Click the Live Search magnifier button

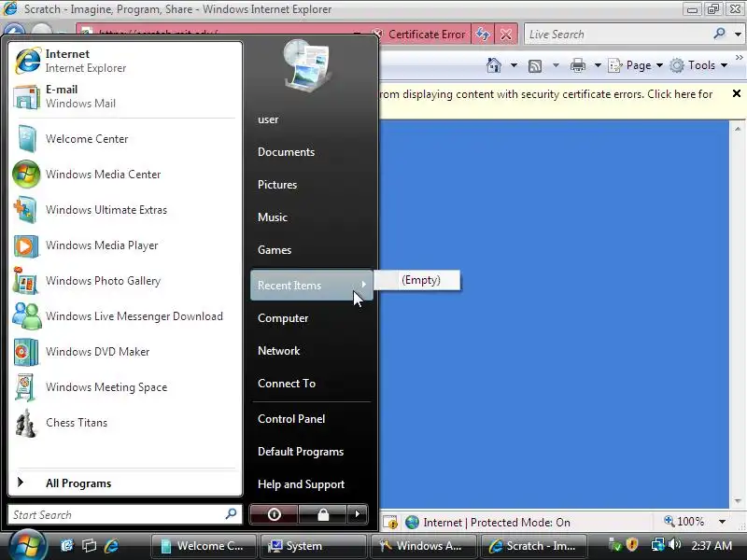coord(719,34)
